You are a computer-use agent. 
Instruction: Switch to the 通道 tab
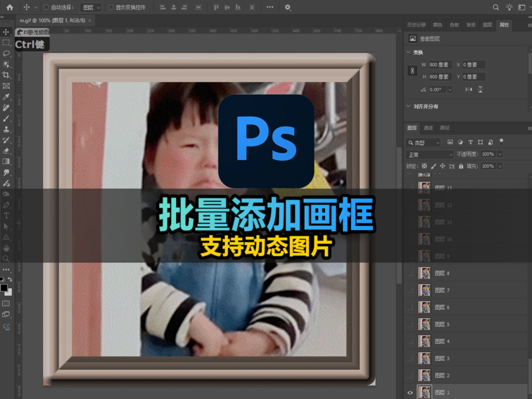tap(428, 128)
